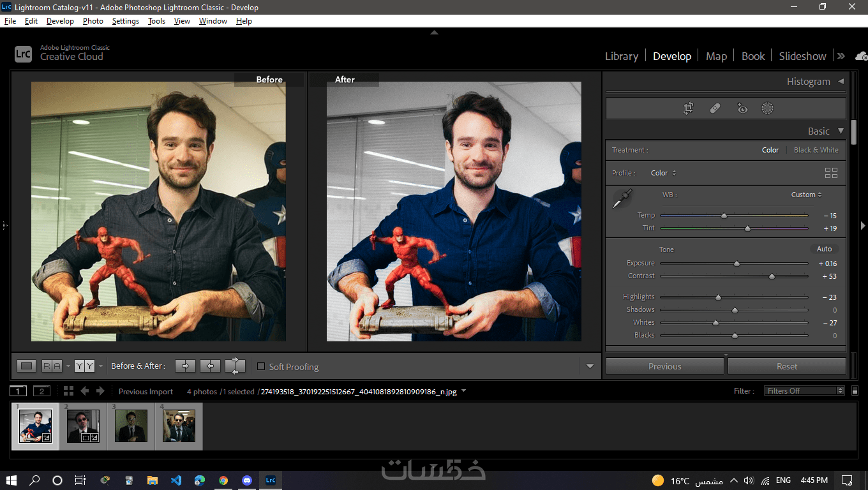Expand more modules chevron after Slideshow

click(841, 56)
